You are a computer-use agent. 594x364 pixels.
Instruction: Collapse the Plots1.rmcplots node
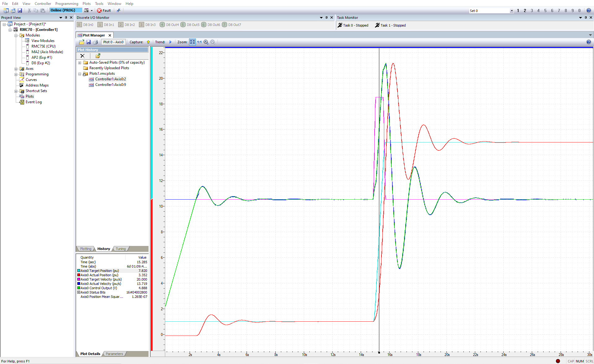click(x=80, y=74)
